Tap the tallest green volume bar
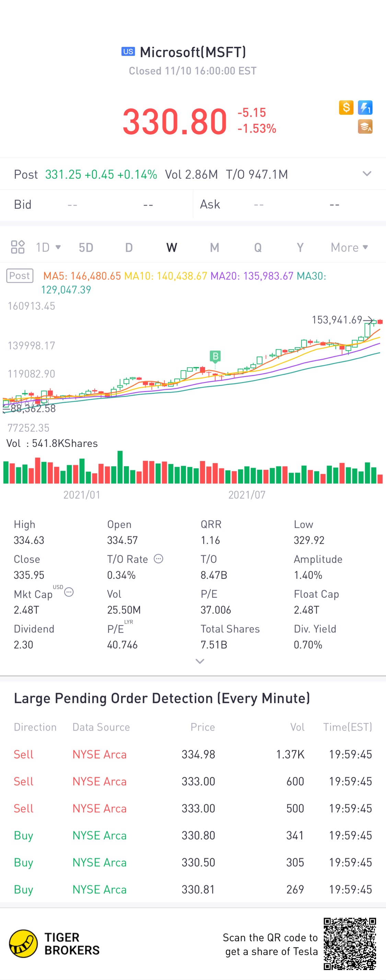The height and width of the screenshot is (980, 386). click(x=120, y=467)
